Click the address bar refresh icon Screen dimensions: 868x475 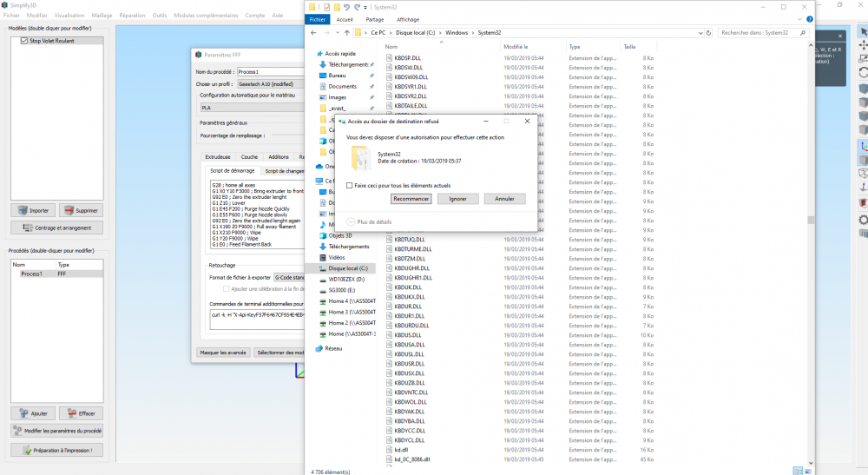(x=708, y=33)
